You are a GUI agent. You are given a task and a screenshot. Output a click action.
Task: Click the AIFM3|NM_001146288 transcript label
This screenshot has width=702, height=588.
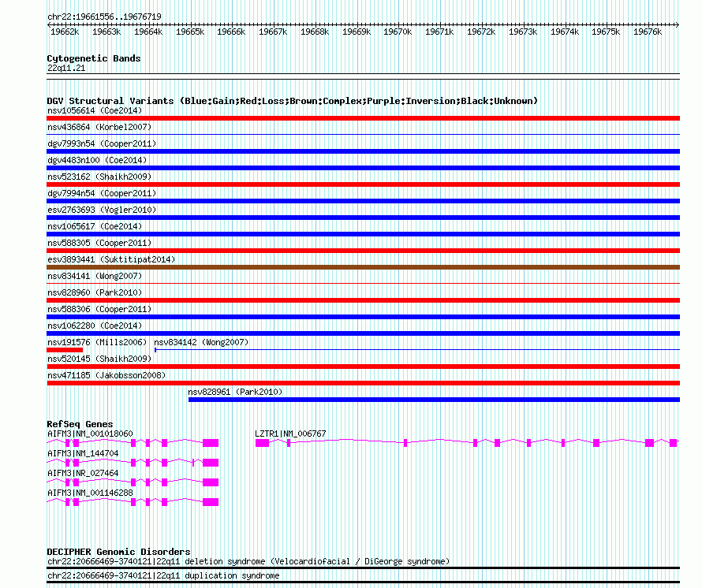(90, 493)
